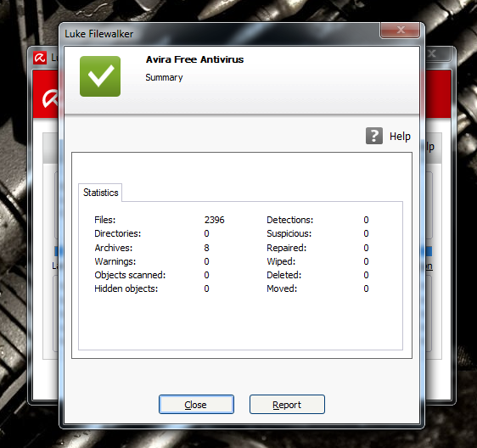The image size is (477, 448).
Task: Click the green checkmark status icon
Action: point(100,76)
